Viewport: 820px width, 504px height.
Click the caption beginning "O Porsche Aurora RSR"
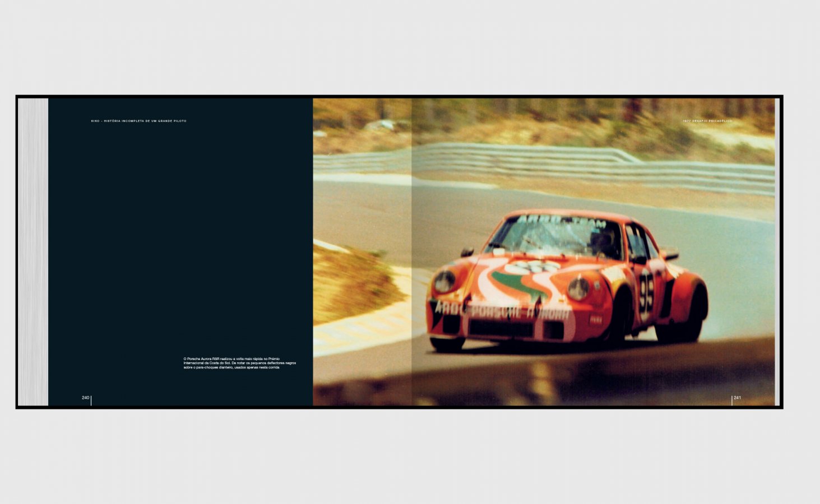tap(240, 363)
